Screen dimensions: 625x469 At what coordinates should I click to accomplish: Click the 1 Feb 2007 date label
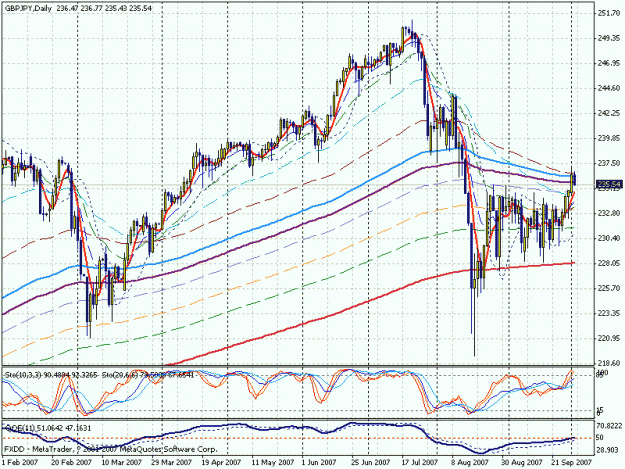[x=20, y=463]
